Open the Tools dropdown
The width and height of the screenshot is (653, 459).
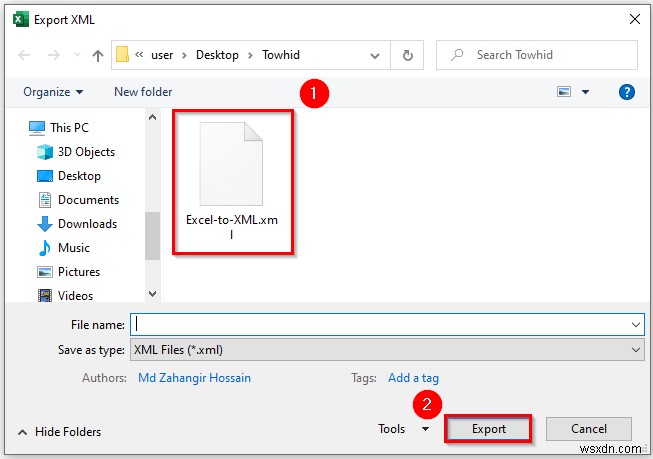(403, 429)
